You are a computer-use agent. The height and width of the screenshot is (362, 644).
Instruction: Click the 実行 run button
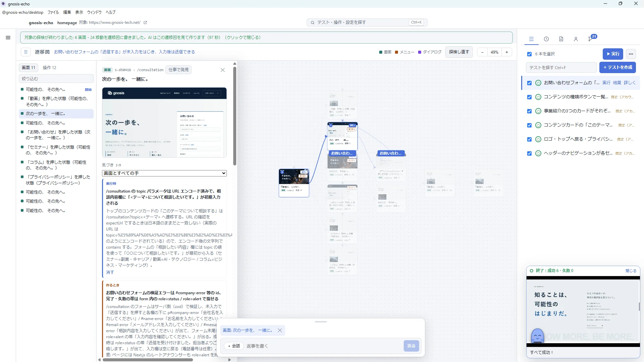click(613, 54)
